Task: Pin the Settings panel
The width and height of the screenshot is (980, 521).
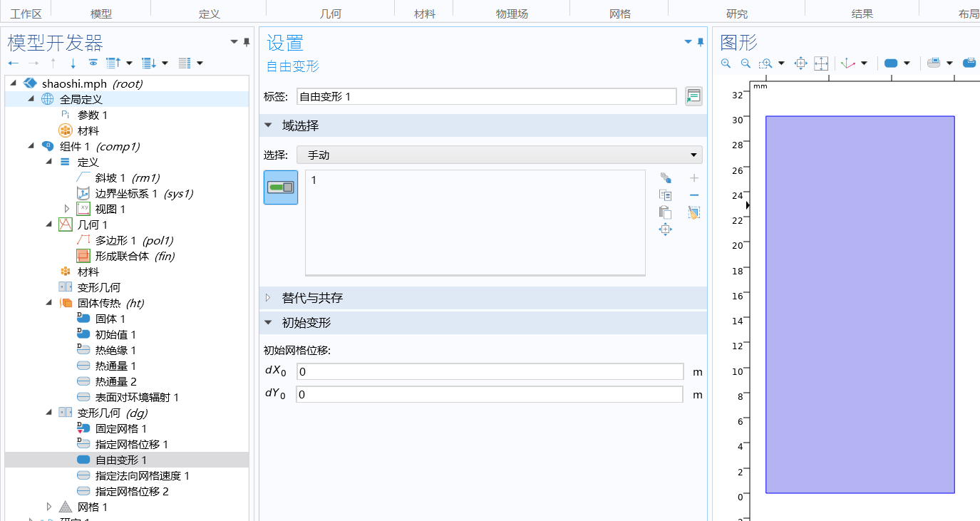Action: (x=701, y=42)
